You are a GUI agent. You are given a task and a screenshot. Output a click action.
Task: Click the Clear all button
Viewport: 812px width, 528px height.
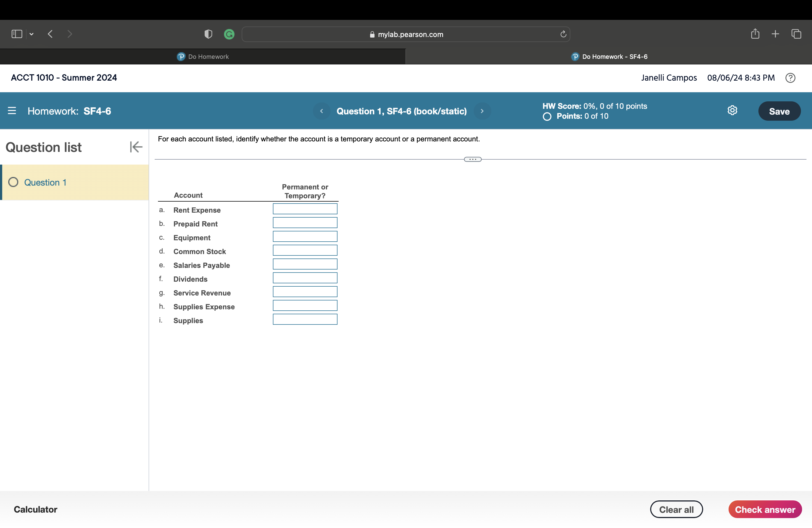tap(676, 509)
